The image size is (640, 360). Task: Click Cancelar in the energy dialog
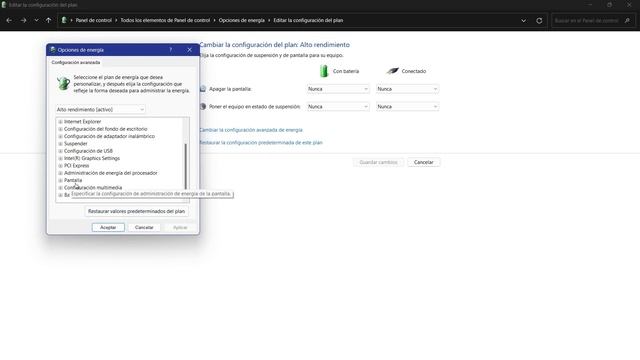[x=144, y=227]
